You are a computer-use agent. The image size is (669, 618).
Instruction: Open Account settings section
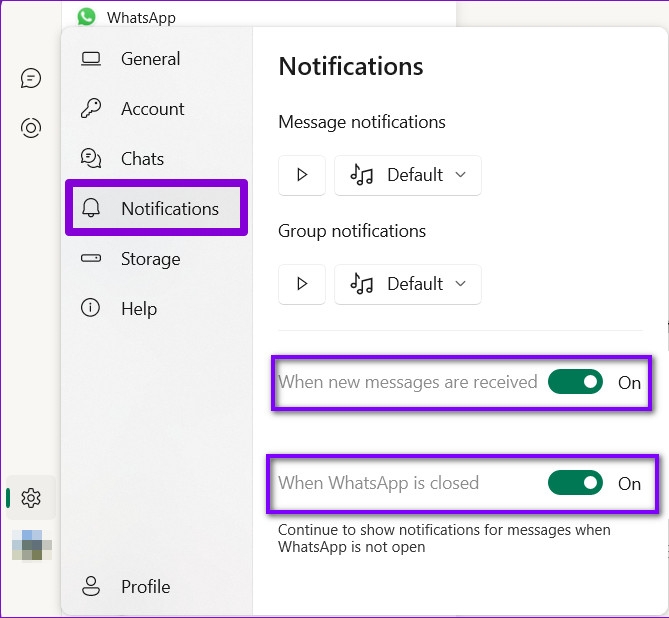tap(157, 109)
